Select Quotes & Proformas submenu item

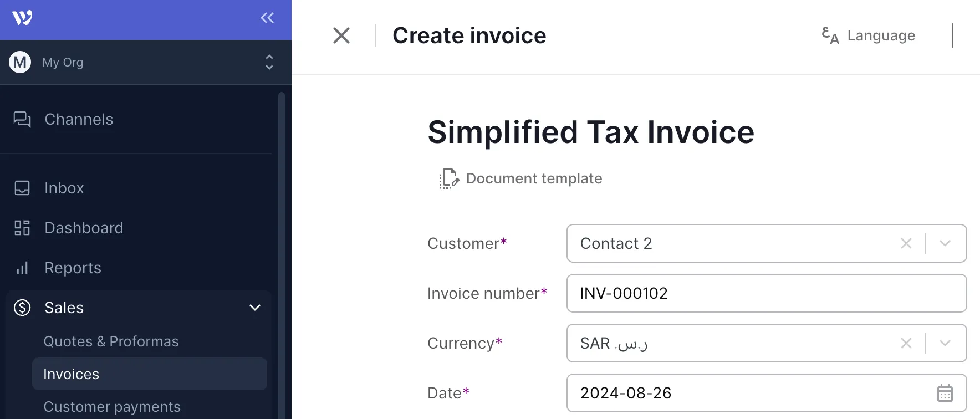(x=111, y=341)
